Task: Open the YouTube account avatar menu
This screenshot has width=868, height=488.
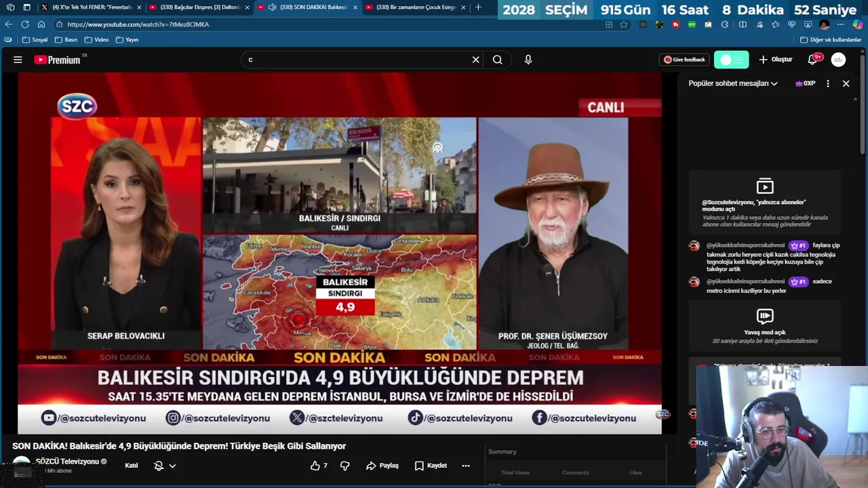Action: [x=838, y=60]
